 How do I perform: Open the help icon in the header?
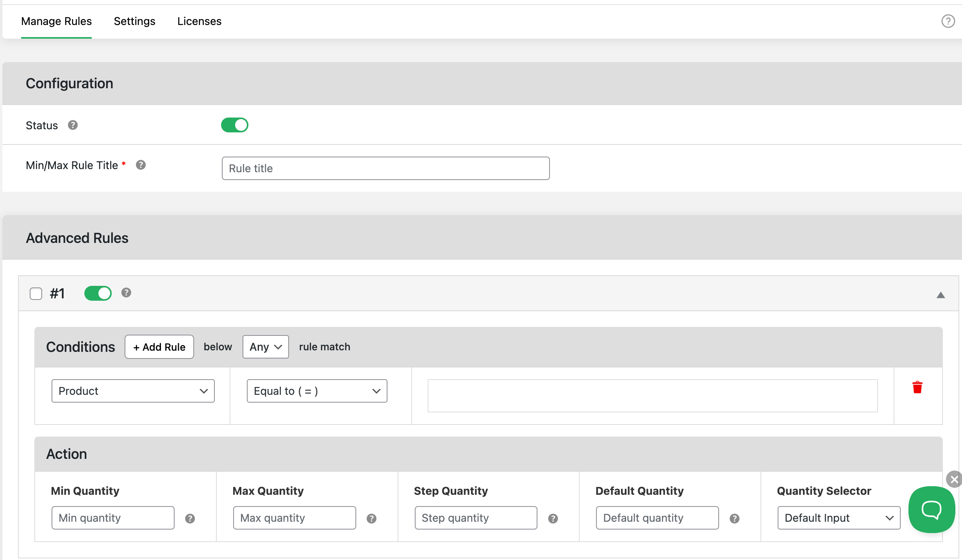(x=948, y=21)
